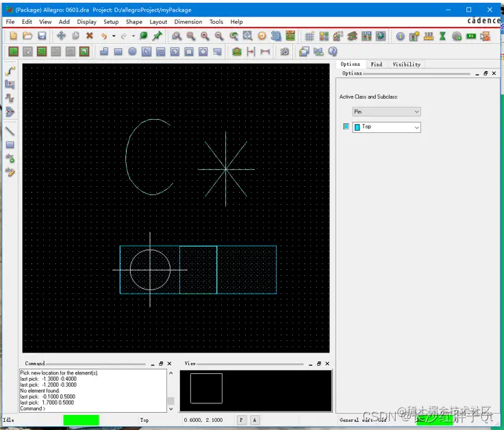Select the Shape Add Circle icon
The width and height of the screenshot is (504, 430).
pos(132,51)
